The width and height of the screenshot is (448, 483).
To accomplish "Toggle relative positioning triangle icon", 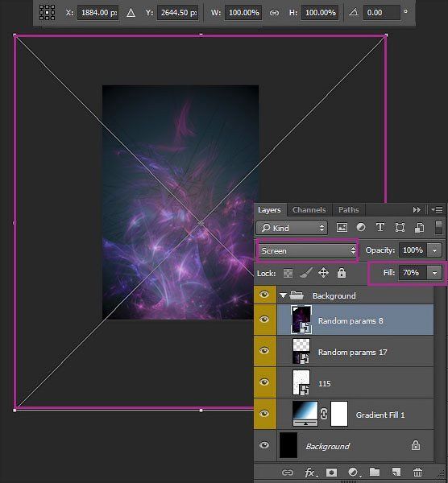I will tap(131, 13).
